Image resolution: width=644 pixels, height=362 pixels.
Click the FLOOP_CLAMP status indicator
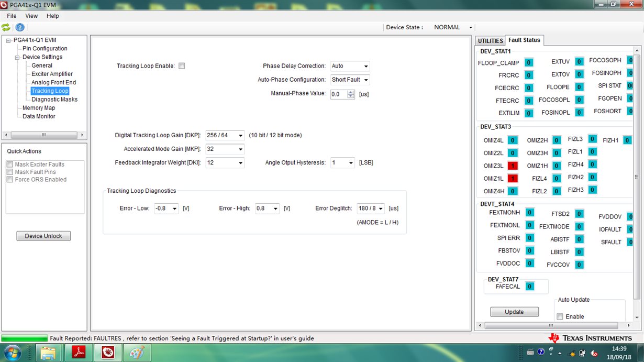(x=529, y=63)
